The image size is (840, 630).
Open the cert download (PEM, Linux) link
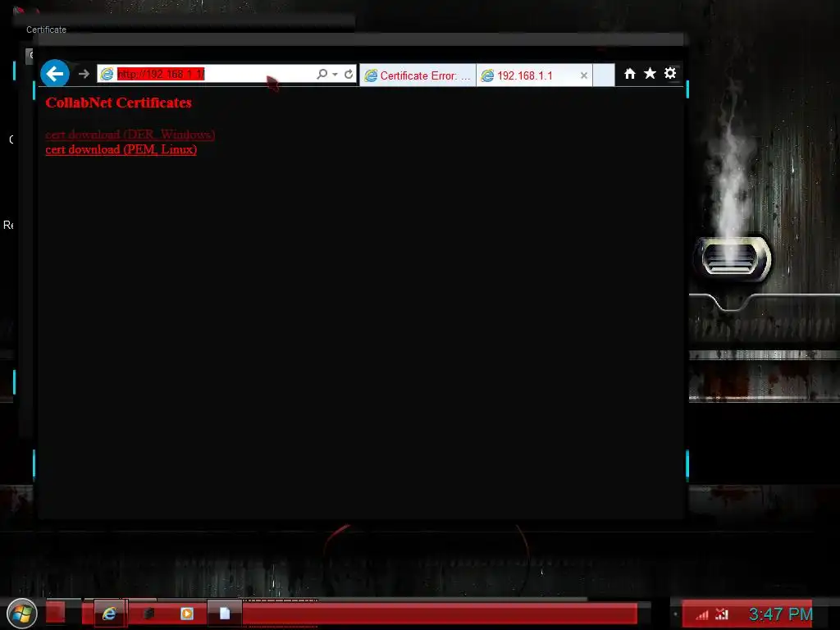pyautogui.click(x=121, y=149)
